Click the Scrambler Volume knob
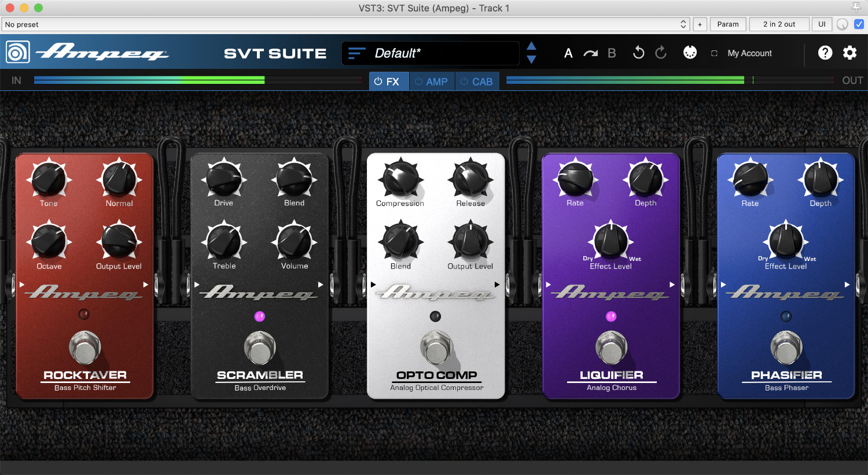 [x=294, y=241]
